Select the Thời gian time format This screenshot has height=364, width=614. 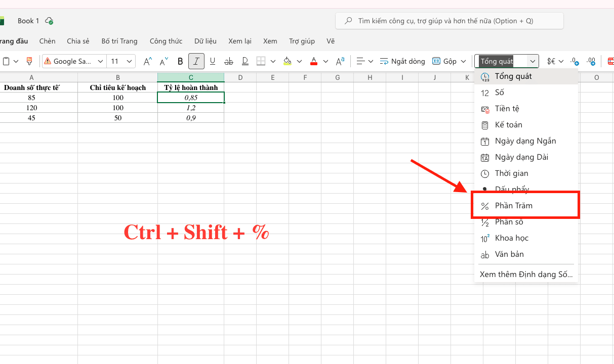pos(526,173)
